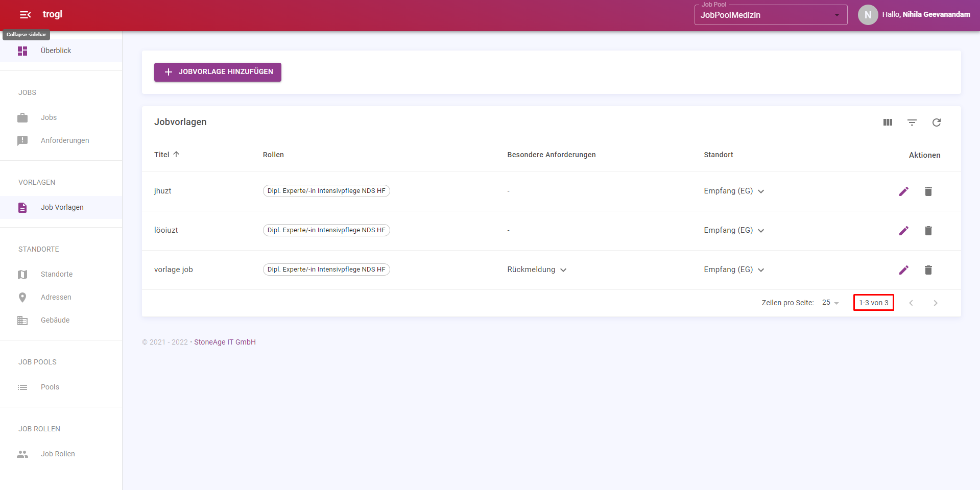Viewport: 980px width, 490px height.
Task: Edit the vorlage job template
Action: pyautogui.click(x=904, y=270)
